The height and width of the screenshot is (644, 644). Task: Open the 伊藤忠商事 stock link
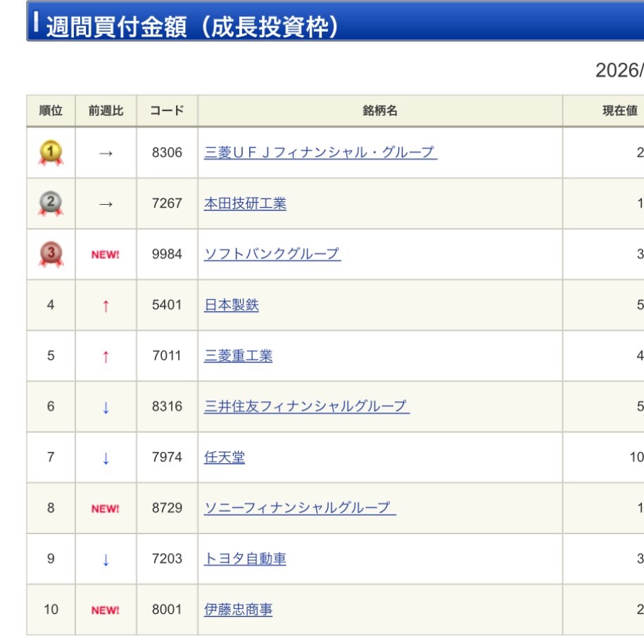(238, 610)
